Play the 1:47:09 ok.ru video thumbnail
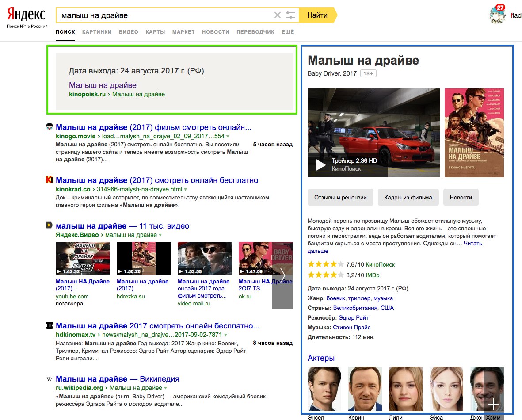The width and height of the screenshot is (522, 420). coord(255,259)
